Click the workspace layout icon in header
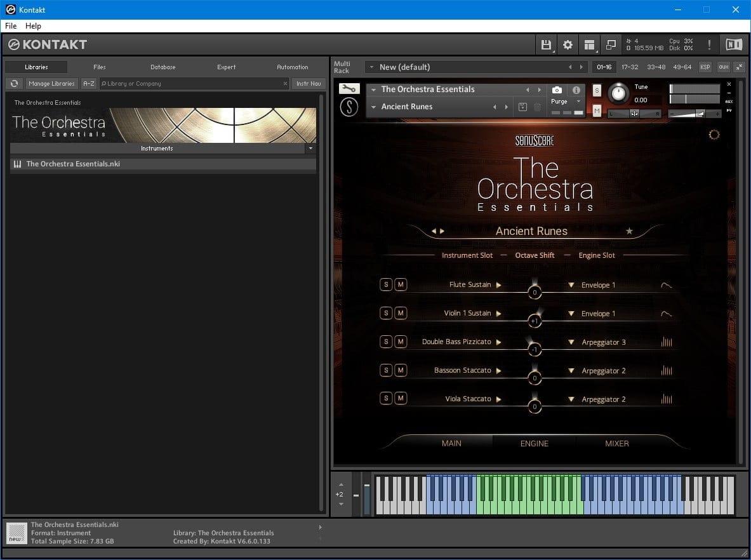 590,44
